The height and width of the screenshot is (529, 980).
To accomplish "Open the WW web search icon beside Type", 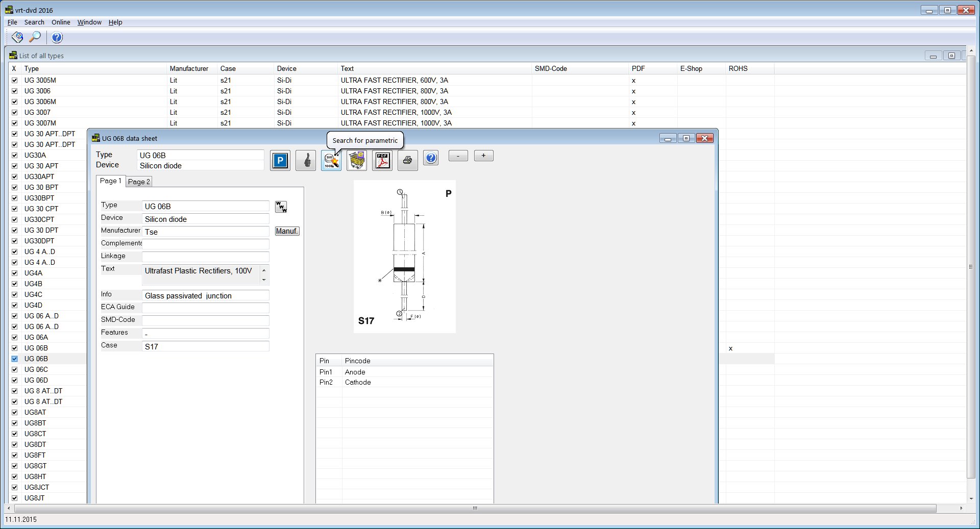I will click(x=281, y=207).
